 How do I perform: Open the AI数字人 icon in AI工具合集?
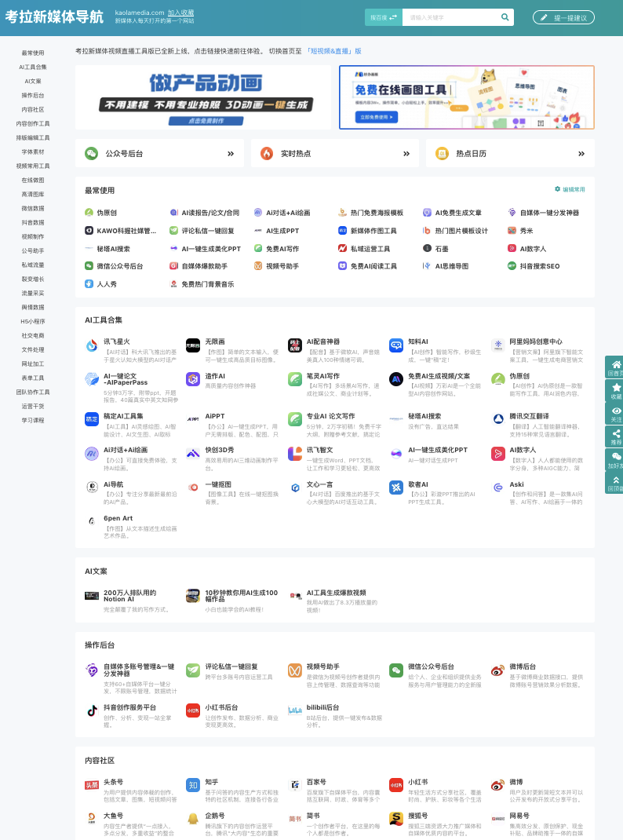click(x=497, y=453)
